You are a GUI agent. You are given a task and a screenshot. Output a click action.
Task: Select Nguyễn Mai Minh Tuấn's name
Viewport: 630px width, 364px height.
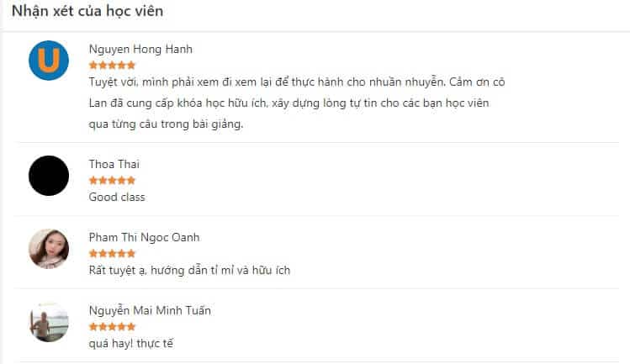[150, 310]
